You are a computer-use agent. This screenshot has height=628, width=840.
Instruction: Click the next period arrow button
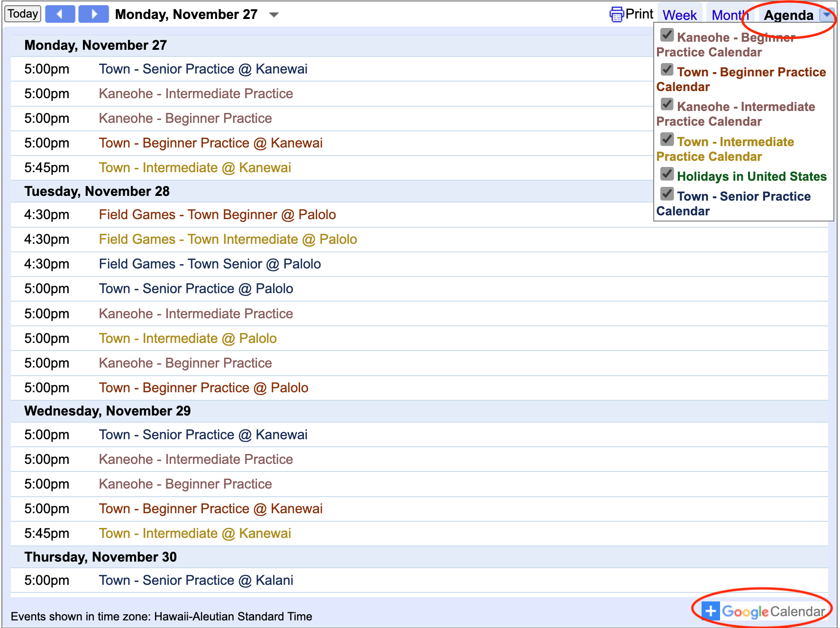93,14
